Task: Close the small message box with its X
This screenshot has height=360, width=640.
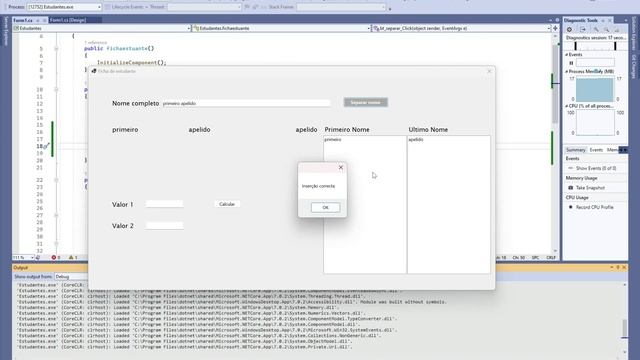Action: (x=341, y=167)
